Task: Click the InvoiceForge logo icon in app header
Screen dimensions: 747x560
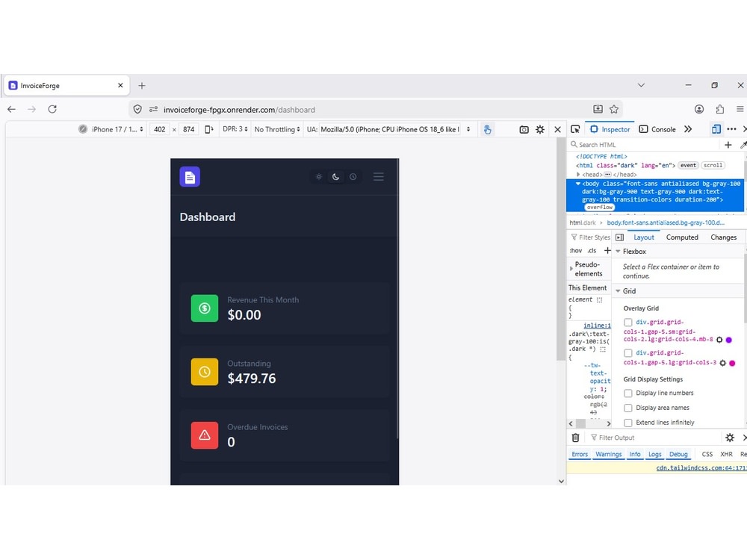Action: coord(190,177)
